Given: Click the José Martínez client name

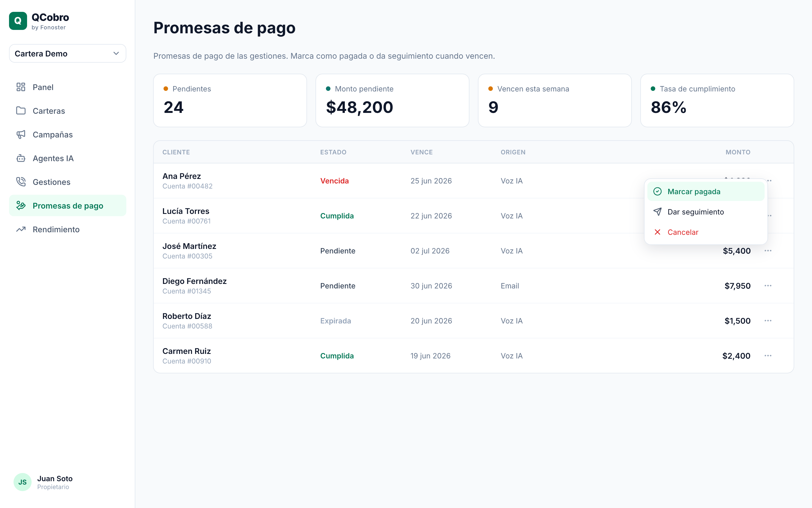Looking at the screenshot, I should point(189,246).
